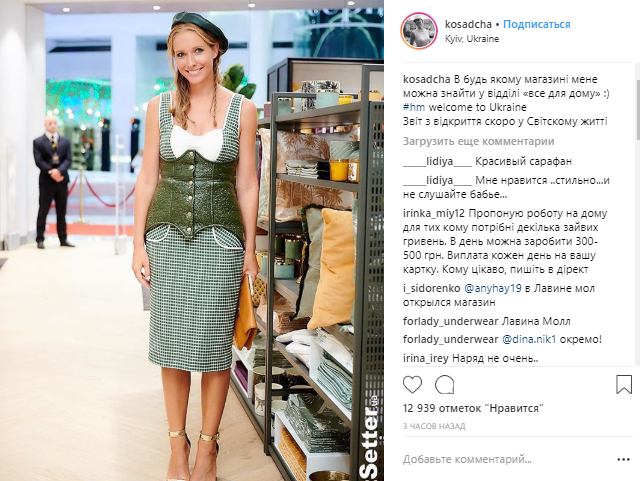The height and width of the screenshot is (481, 640).
Task: Open i_sidorenko commenter profile
Action: pyautogui.click(x=431, y=289)
